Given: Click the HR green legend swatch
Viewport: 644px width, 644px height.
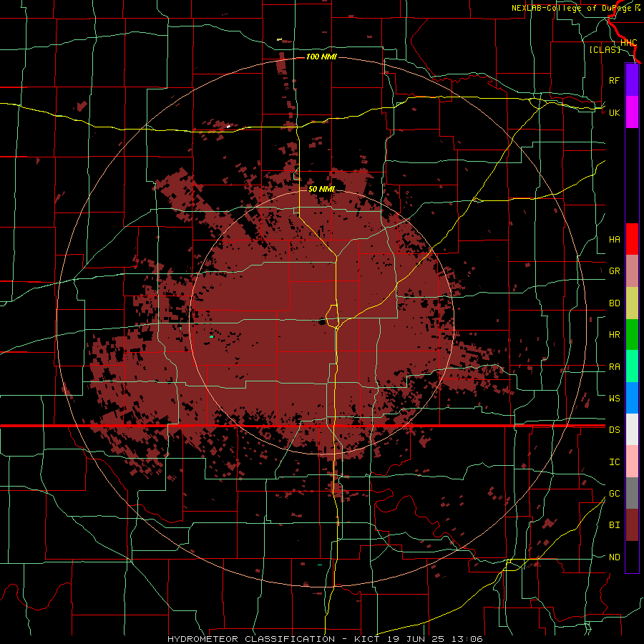Looking at the screenshot, I should click(x=632, y=334).
